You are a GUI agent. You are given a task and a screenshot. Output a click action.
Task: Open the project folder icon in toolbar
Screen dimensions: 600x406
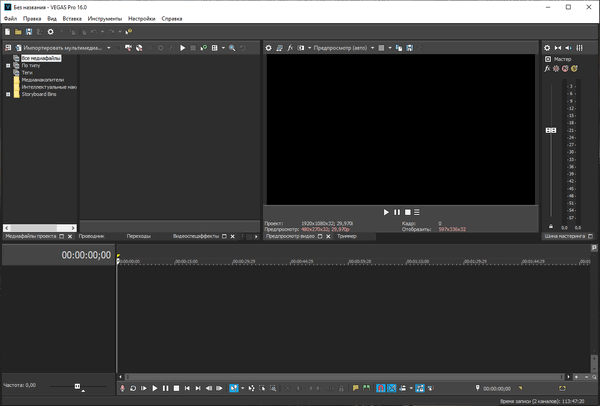click(x=18, y=32)
